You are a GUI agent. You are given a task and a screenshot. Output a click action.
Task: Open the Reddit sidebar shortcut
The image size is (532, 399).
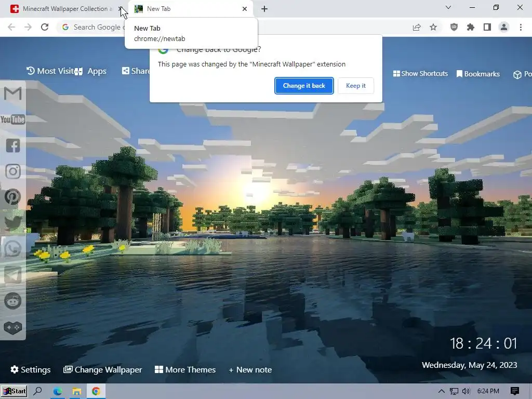pyautogui.click(x=13, y=301)
